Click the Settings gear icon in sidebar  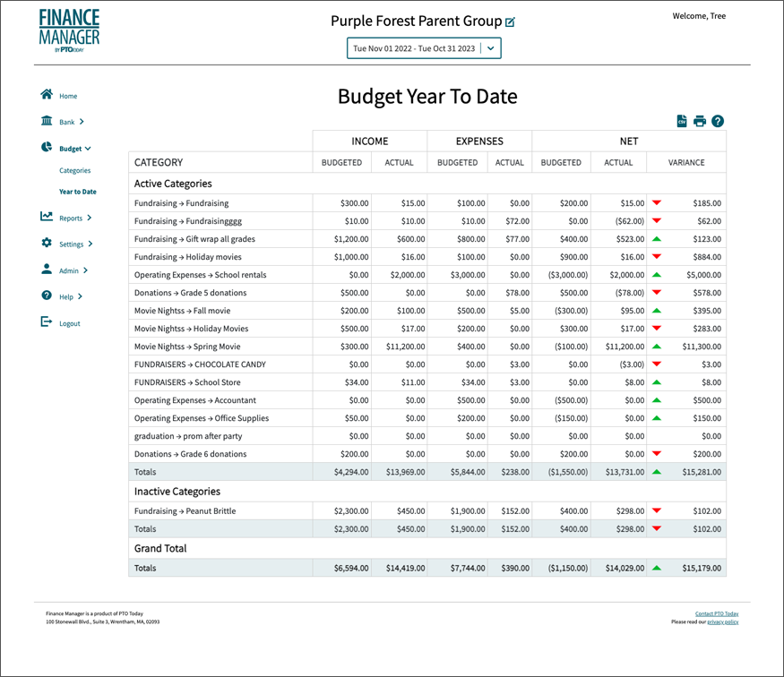pos(46,244)
